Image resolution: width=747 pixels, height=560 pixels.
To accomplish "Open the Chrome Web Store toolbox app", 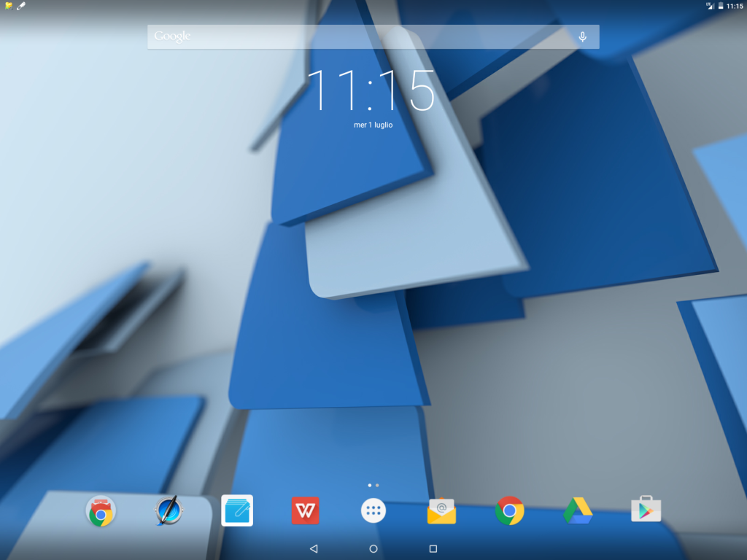I will [x=101, y=510].
